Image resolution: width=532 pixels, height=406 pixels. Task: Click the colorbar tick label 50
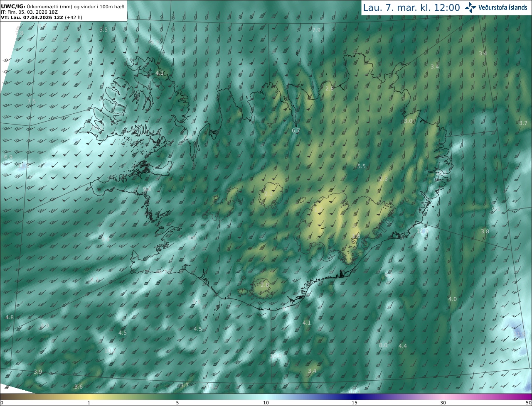pyautogui.click(x=528, y=403)
